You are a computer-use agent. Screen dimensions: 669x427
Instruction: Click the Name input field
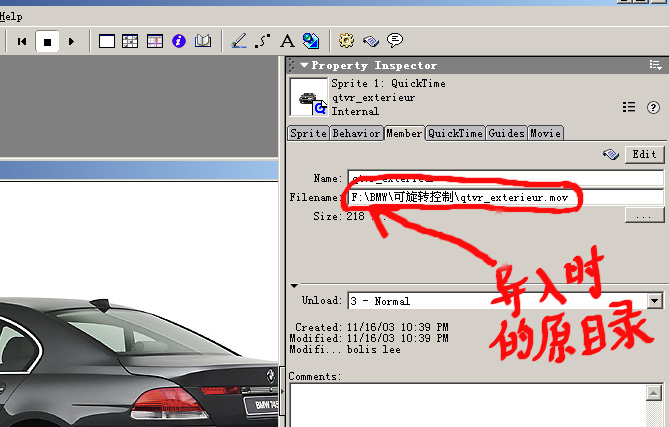tap(506, 178)
